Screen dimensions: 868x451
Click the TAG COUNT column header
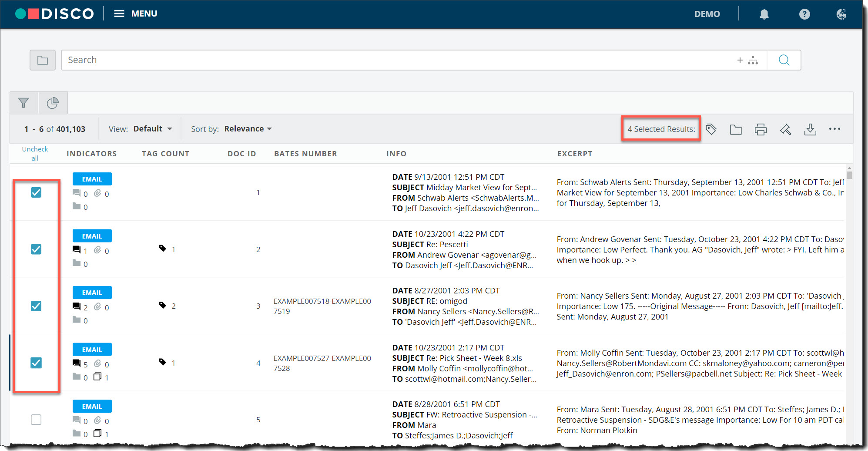[x=166, y=154]
